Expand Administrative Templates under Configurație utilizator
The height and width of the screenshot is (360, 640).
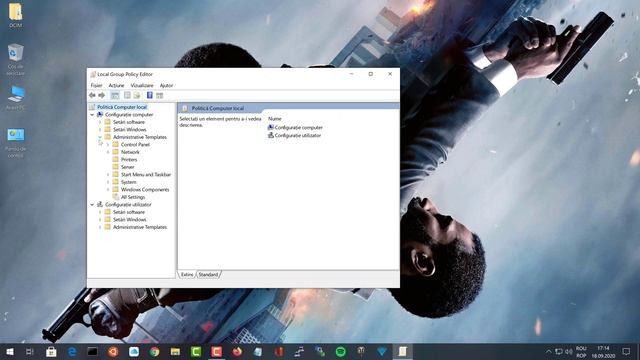(x=100, y=227)
